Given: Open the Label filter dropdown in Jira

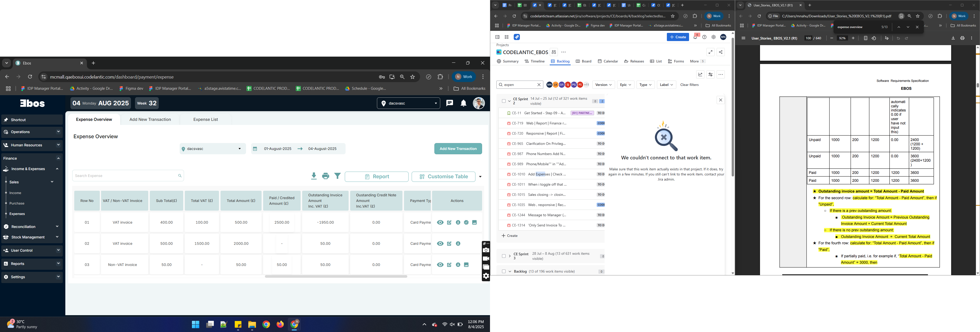Looking at the screenshot, I should 666,85.
